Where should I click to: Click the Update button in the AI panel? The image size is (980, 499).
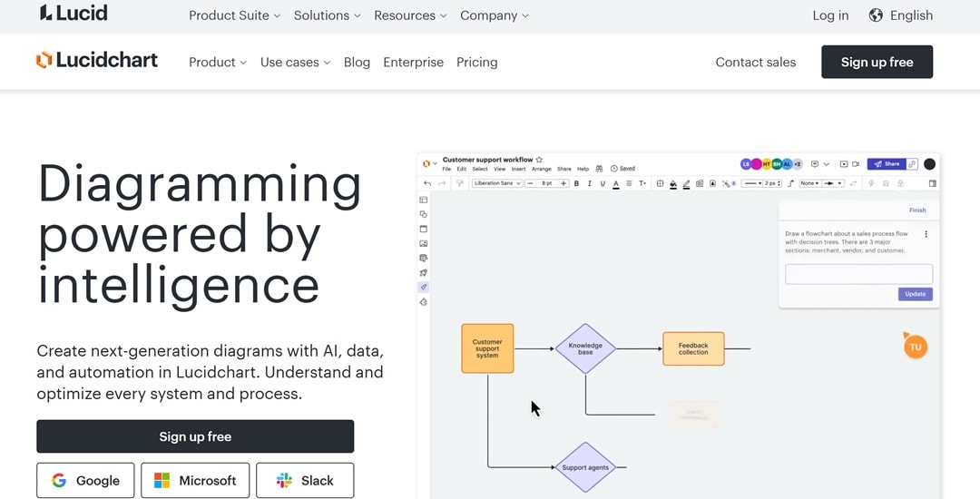[x=916, y=294]
